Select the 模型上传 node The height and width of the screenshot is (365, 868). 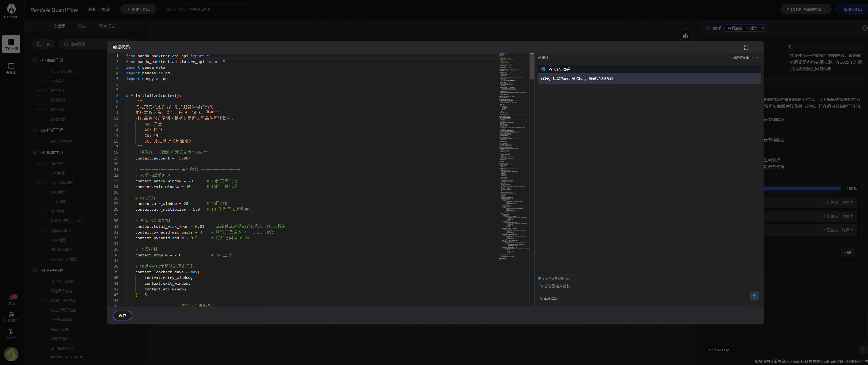coord(58,90)
